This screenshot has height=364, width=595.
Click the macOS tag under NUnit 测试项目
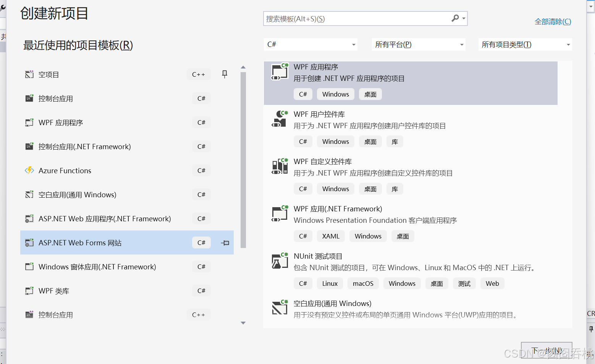point(363,283)
